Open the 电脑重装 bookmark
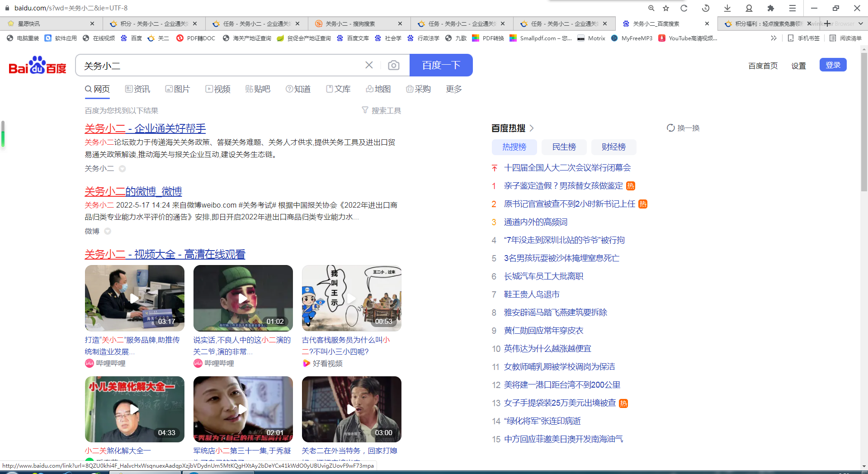 click(x=23, y=38)
